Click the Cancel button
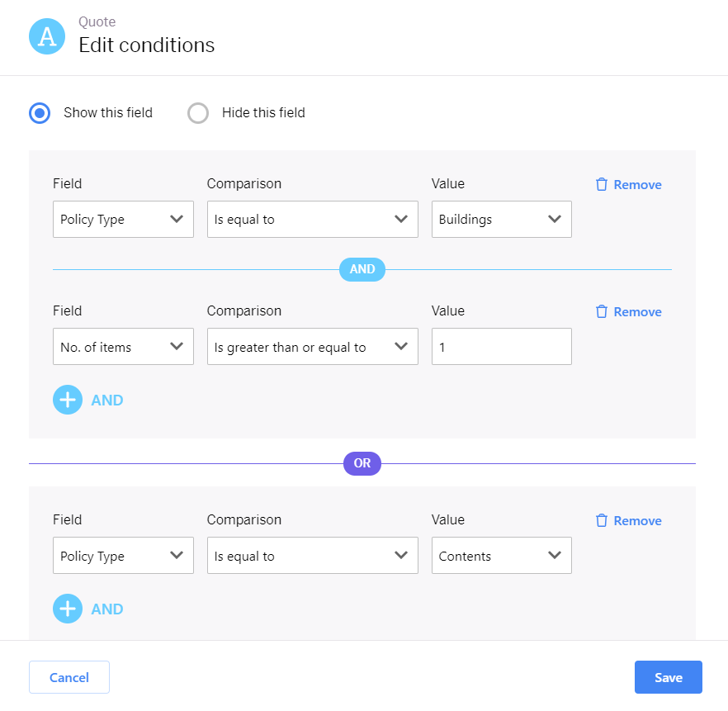The height and width of the screenshot is (711, 728). [69, 677]
